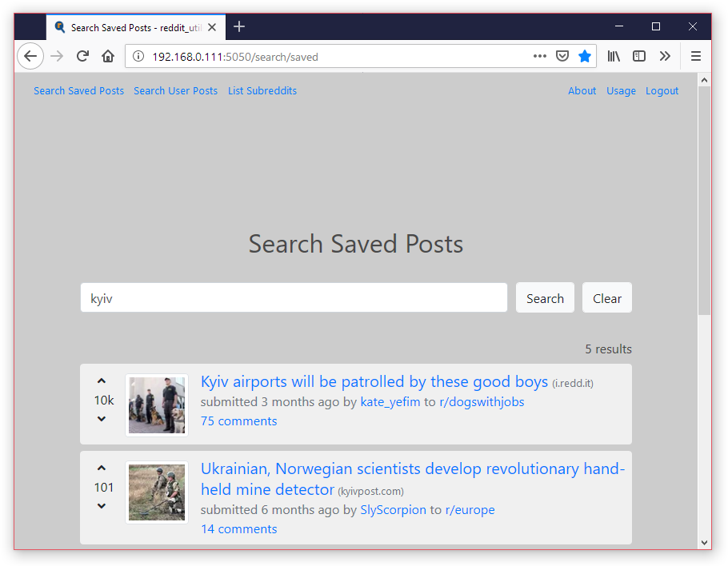Click the Search button

click(545, 298)
